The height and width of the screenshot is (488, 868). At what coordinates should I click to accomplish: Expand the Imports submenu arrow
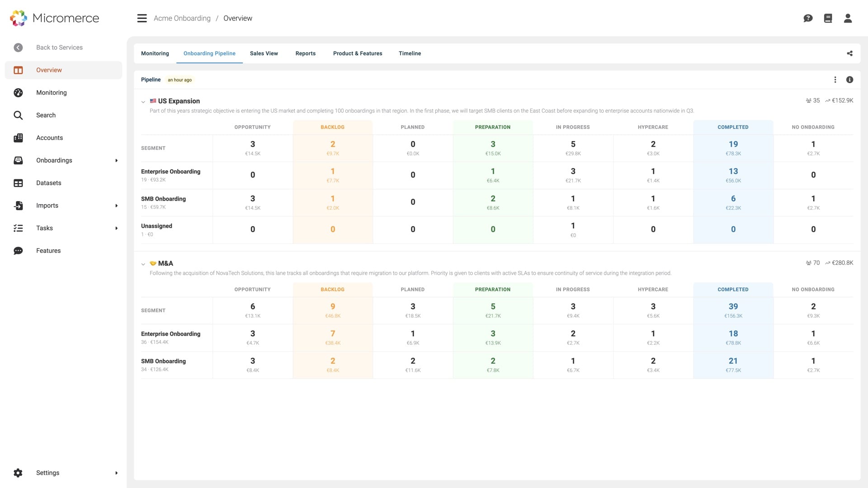point(116,206)
